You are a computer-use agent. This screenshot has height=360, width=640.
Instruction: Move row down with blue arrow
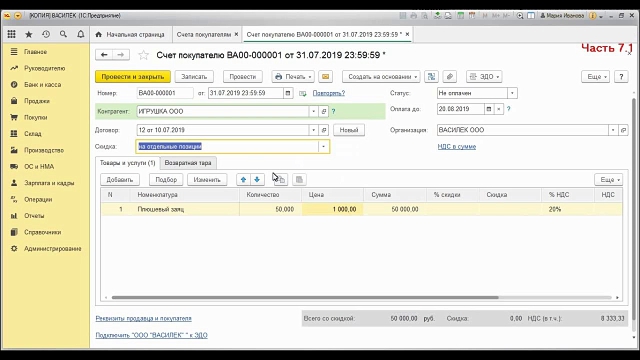pyautogui.click(x=257, y=180)
